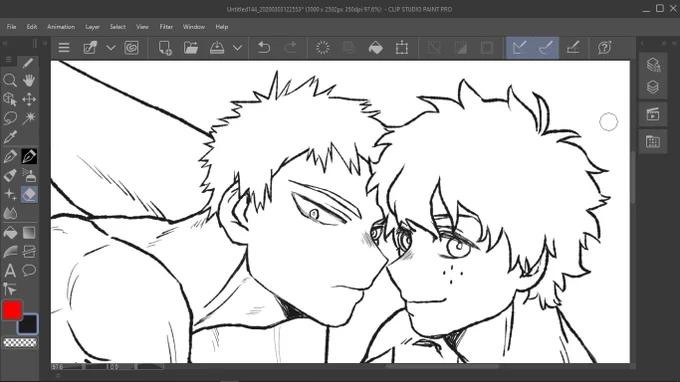Collapse left palette dock with double-left arrow

pos(5,43)
